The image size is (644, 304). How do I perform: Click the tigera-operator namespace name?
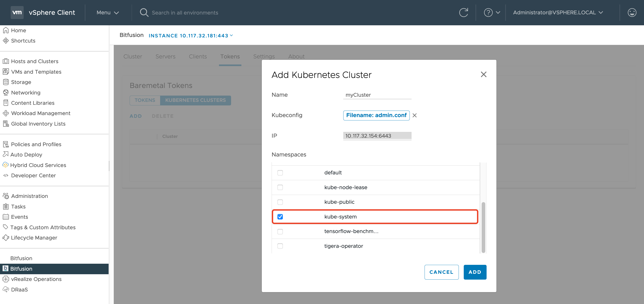(343, 246)
